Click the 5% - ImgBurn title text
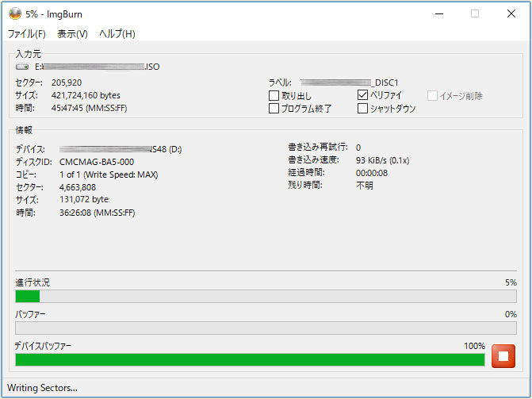The height and width of the screenshot is (399, 532). point(54,14)
